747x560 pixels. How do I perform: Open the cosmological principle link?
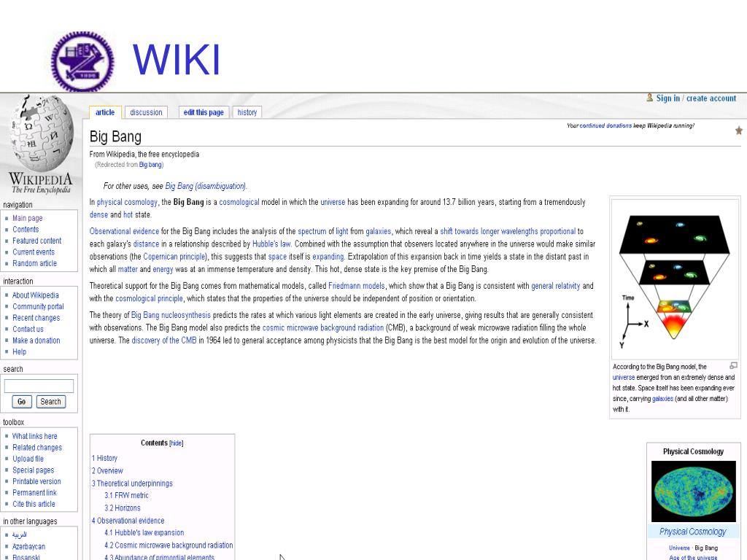click(x=149, y=298)
